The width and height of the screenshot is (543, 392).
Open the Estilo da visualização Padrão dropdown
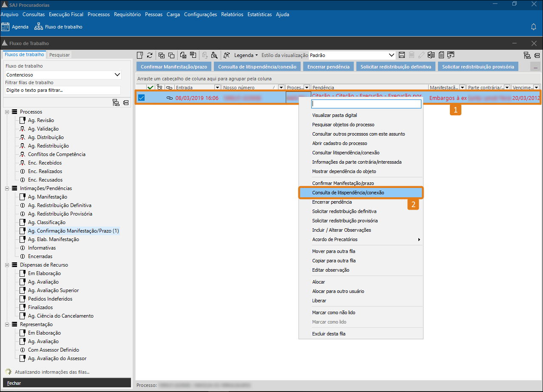pyautogui.click(x=392, y=55)
